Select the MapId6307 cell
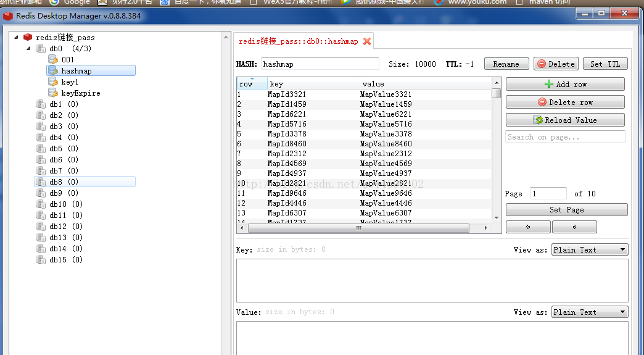 pyautogui.click(x=287, y=213)
